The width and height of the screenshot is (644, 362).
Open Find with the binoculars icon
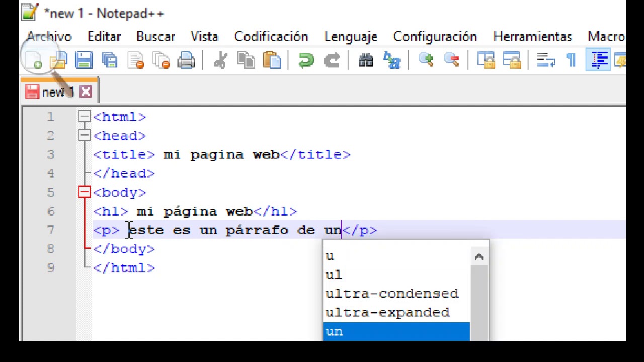click(366, 60)
